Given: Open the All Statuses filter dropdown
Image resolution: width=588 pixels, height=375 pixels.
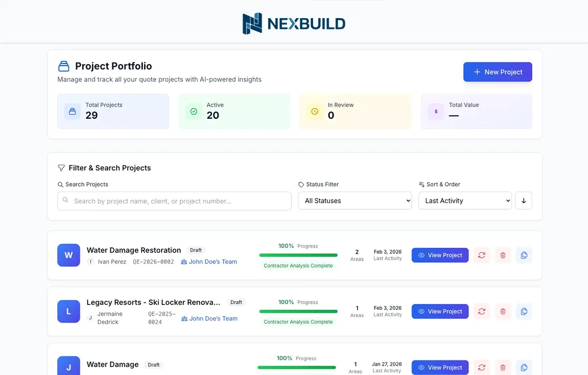Looking at the screenshot, I should [355, 201].
